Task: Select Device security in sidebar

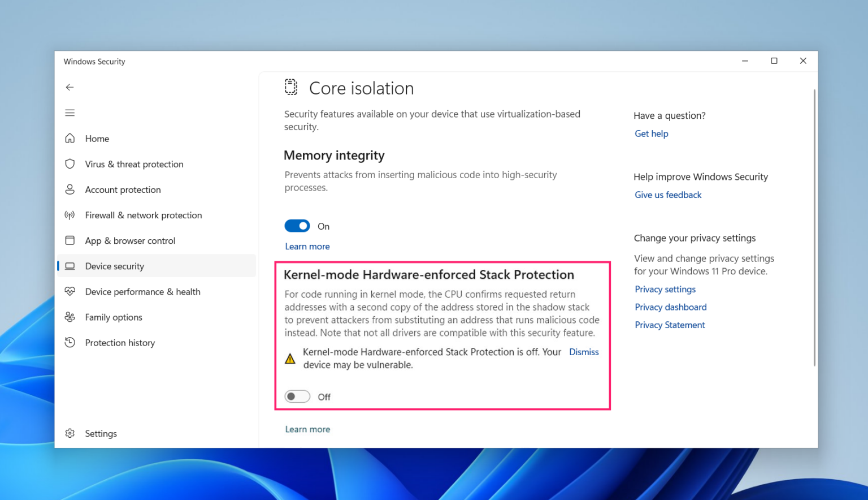Action: pos(157,266)
